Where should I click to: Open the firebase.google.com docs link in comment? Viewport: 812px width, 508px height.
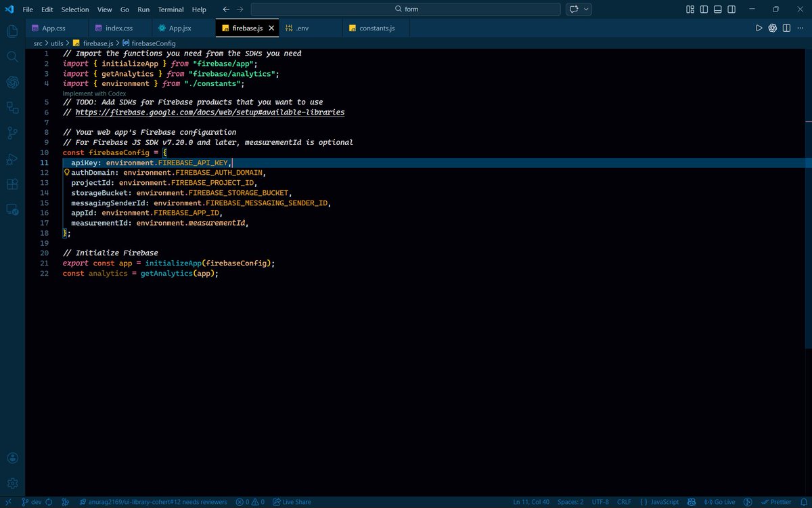210,112
